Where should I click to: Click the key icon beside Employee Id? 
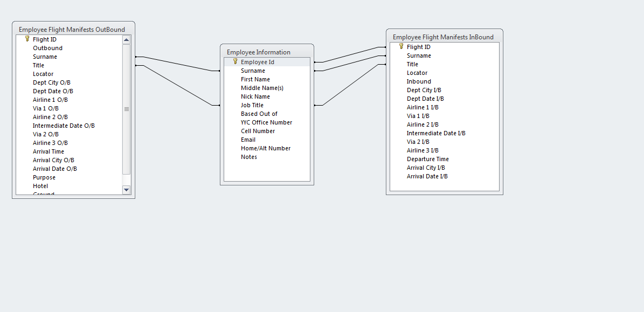coord(236,61)
